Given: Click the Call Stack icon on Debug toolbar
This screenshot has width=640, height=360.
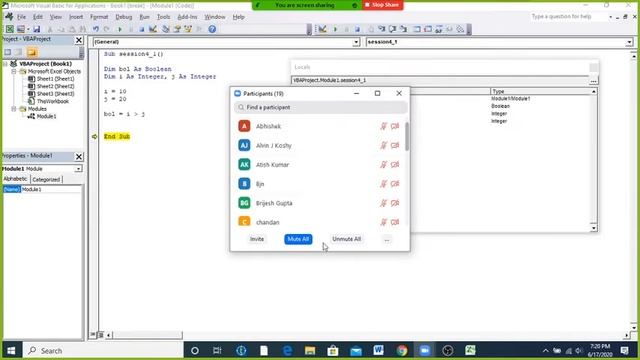Looking at the screenshot, I should (460, 29).
